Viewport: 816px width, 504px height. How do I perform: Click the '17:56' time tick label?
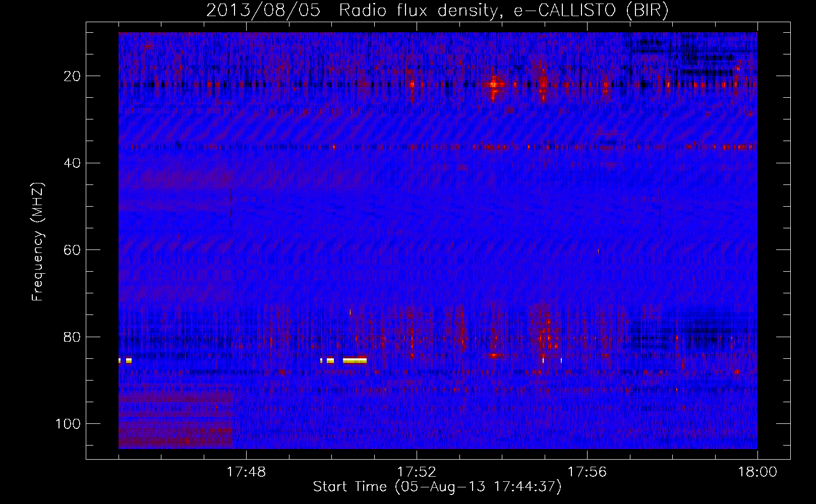pyautogui.click(x=587, y=472)
